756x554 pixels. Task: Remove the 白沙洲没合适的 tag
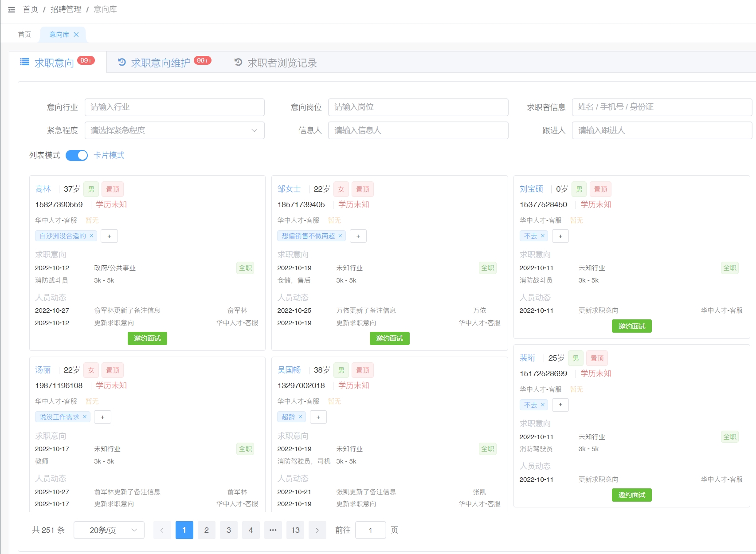coord(91,236)
